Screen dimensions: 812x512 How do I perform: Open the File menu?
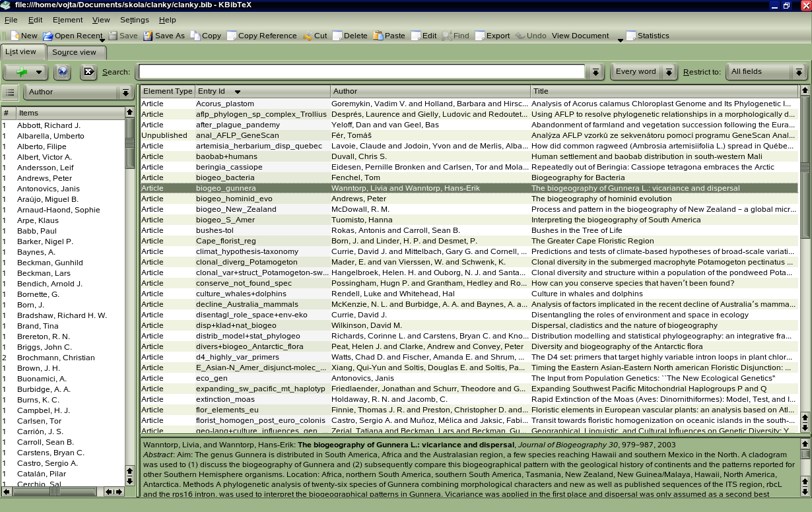[11, 20]
